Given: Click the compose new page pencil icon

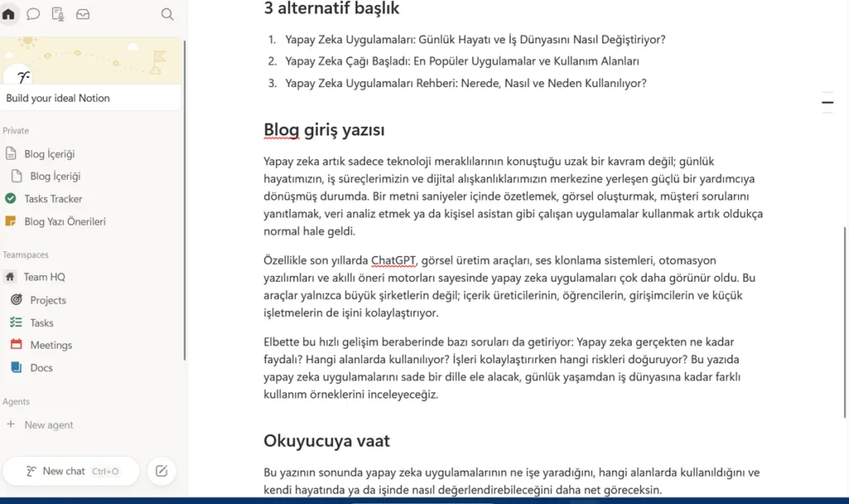Looking at the screenshot, I should 162,471.
